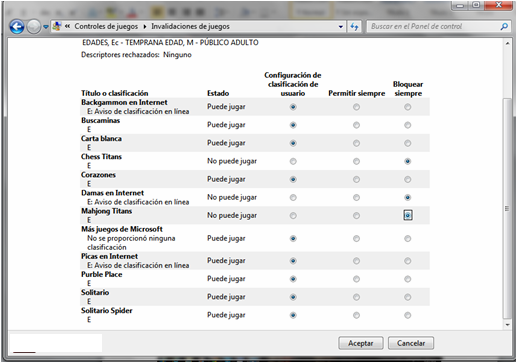The height and width of the screenshot is (363, 517).
Task: Allow Purble Place always
Action: point(356,279)
